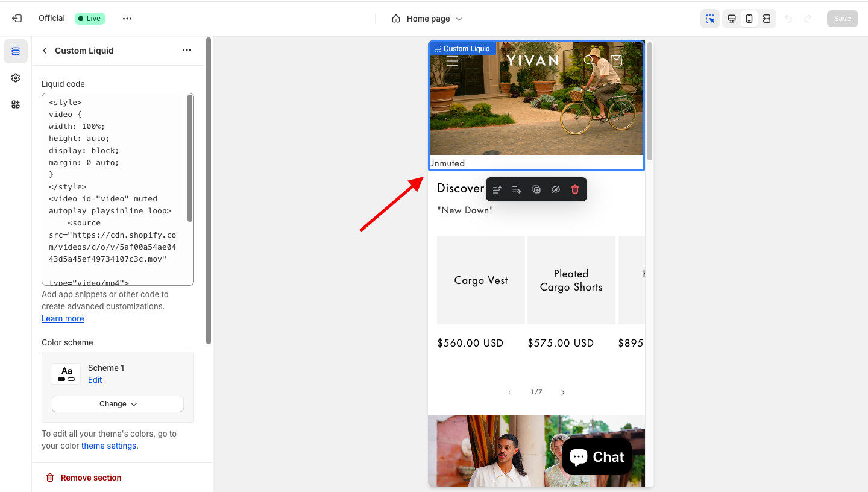The height and width of the screenshot is (492, 868).
Task: Toggle the inspector selection tool
Action: click(710, 19)
